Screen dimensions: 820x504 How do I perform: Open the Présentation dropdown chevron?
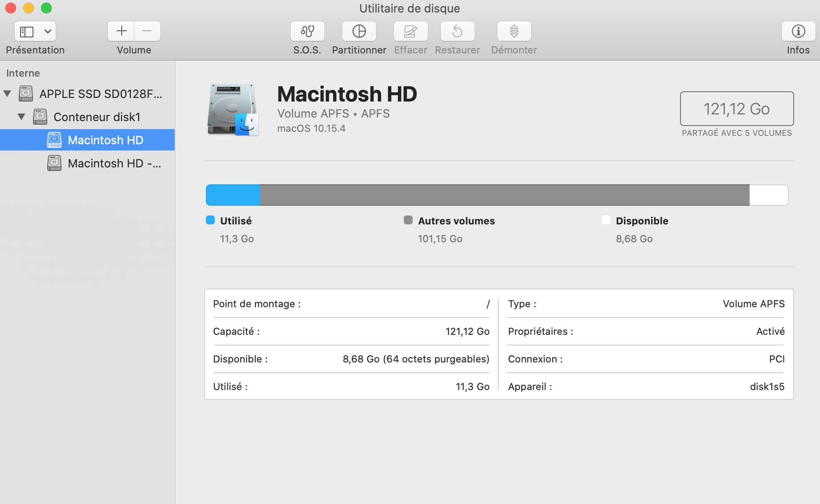[48, 32]
